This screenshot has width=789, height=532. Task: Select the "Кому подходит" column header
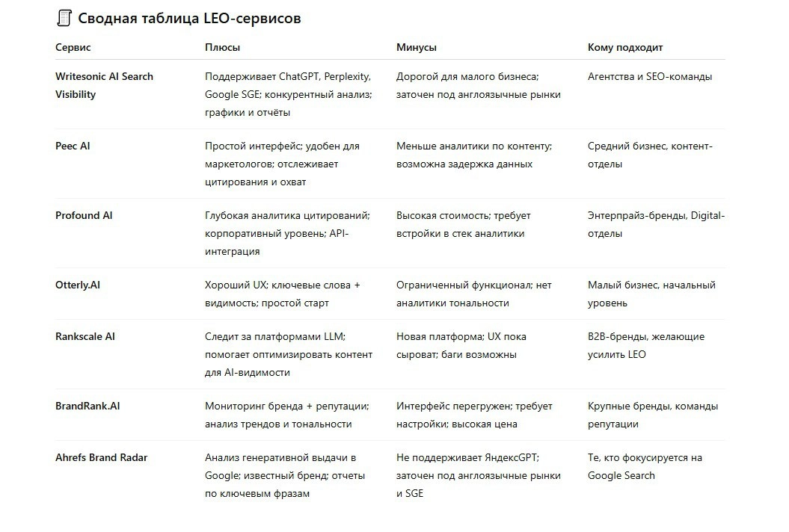[625, 47]
